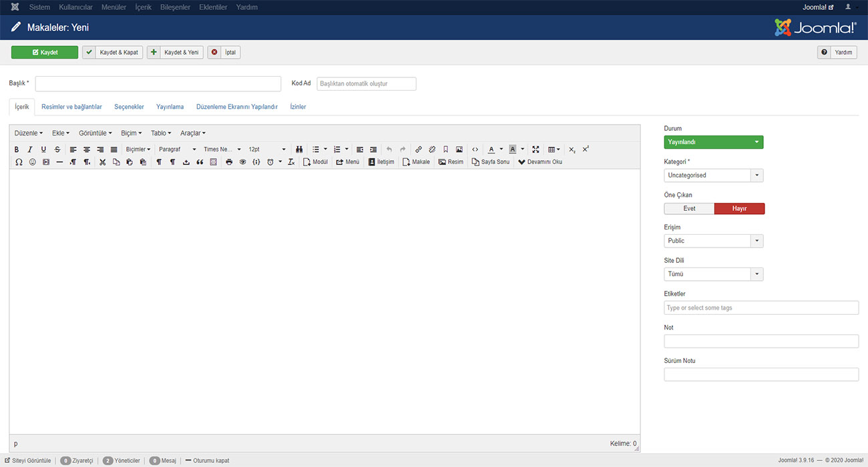Open the Bileşenler top menu
868x467 pixels.
tap(175, 7)
